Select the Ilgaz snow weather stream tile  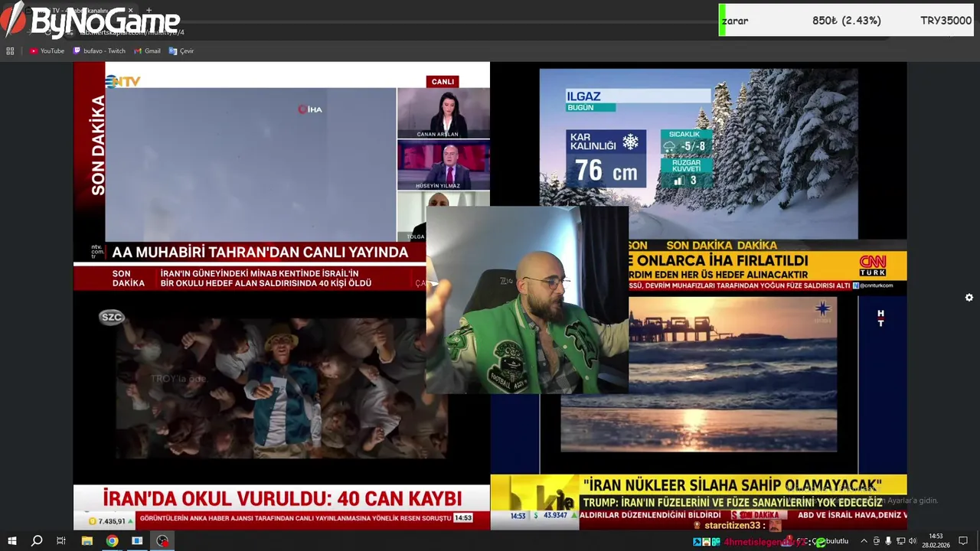click(698, 154)
